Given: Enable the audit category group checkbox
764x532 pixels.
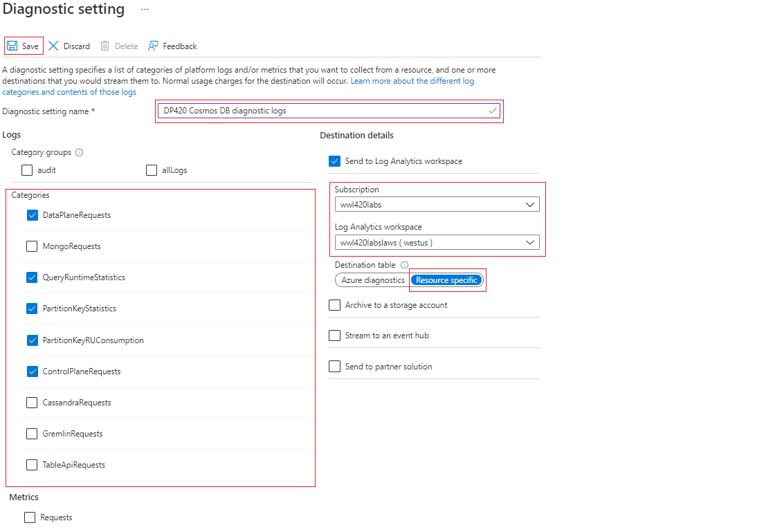Looking at the screenshot, I should (26, 169).
